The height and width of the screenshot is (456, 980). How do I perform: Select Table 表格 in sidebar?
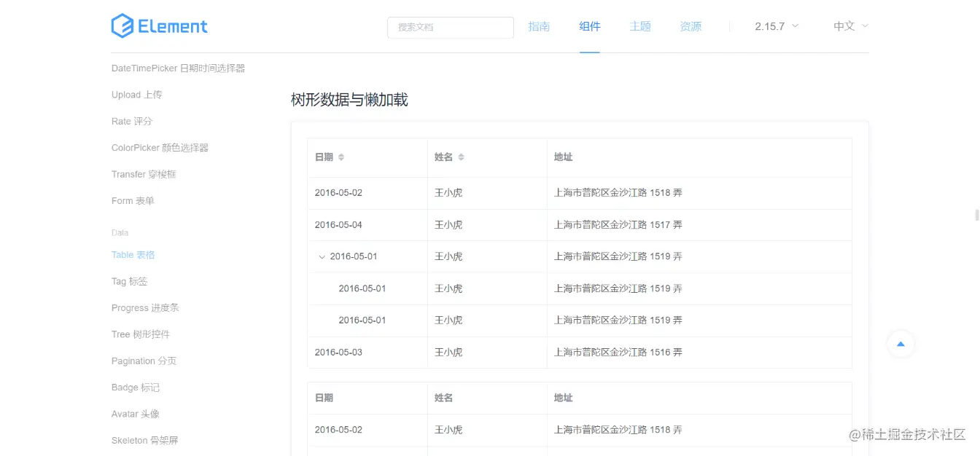133,255
